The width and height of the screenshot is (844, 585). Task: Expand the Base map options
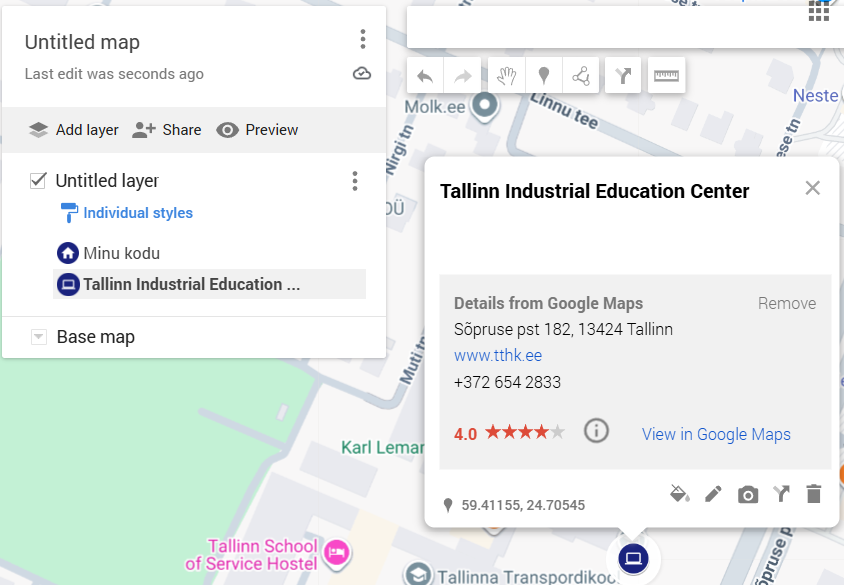39,338
